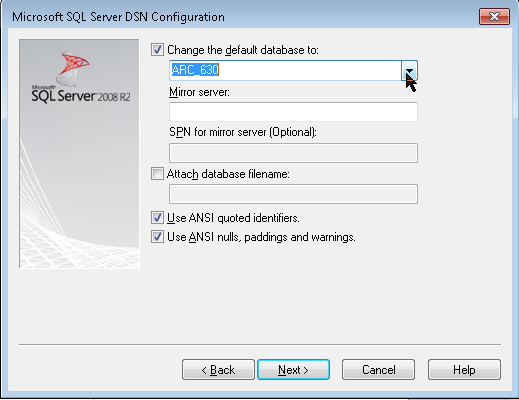This screenshot has width=519, height=400.
Task: Click the Use ANSI quoted identifiers label
Action: point(233,218)
